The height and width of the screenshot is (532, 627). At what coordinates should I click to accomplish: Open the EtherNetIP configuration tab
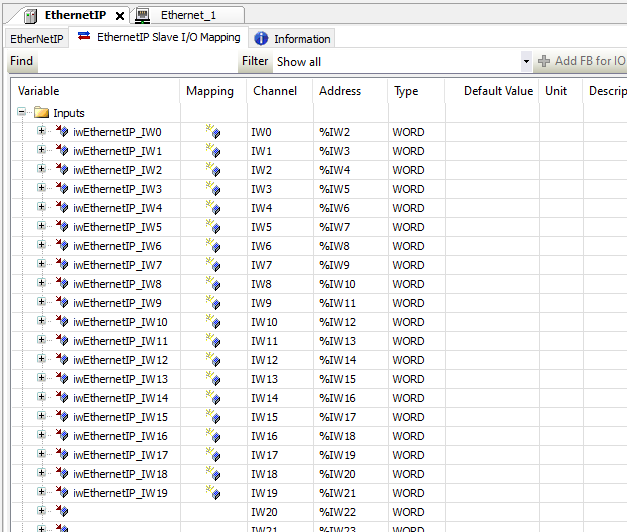pos(37,39)
